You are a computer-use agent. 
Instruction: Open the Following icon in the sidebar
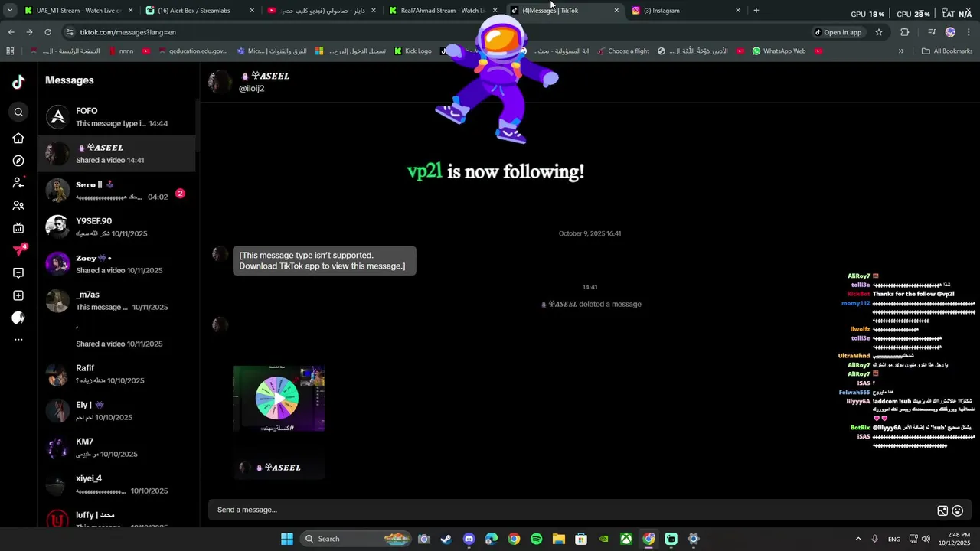pyautogui.click(x=18, y=183)
